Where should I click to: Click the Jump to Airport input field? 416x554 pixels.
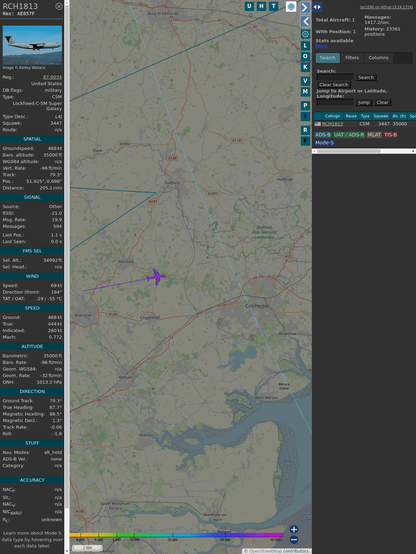click(x=335, y=102)
